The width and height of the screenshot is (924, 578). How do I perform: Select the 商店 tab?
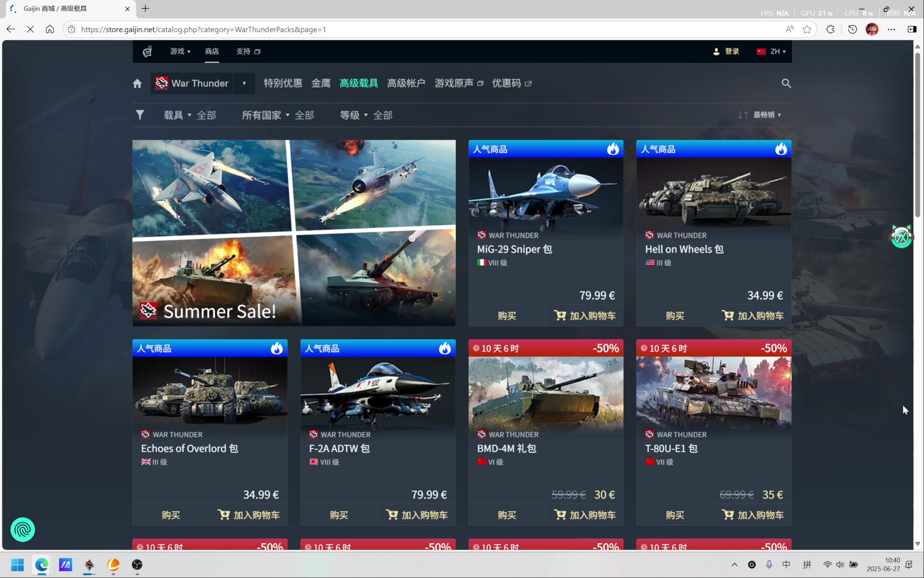pyautogui.click(x=212, y=51)
